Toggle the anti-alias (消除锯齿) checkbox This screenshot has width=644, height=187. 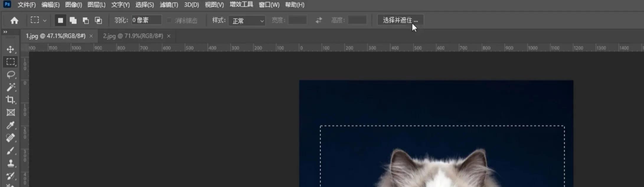[169, 20]
